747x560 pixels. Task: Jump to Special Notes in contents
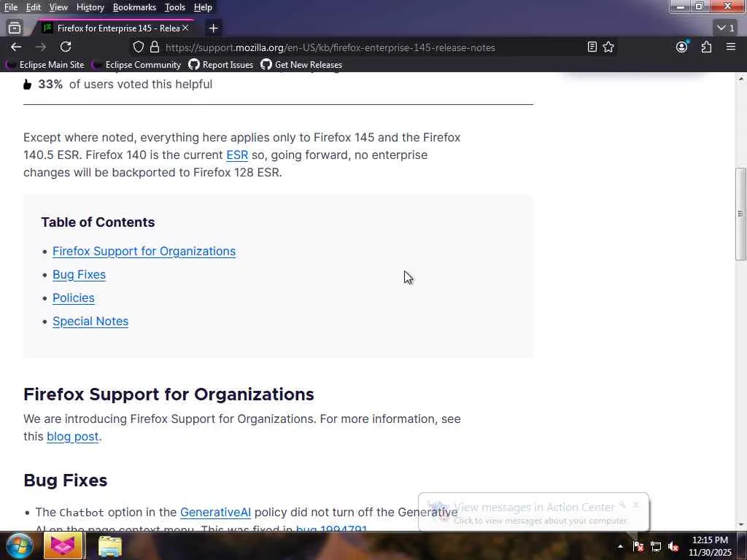click(x=90, y=321)
